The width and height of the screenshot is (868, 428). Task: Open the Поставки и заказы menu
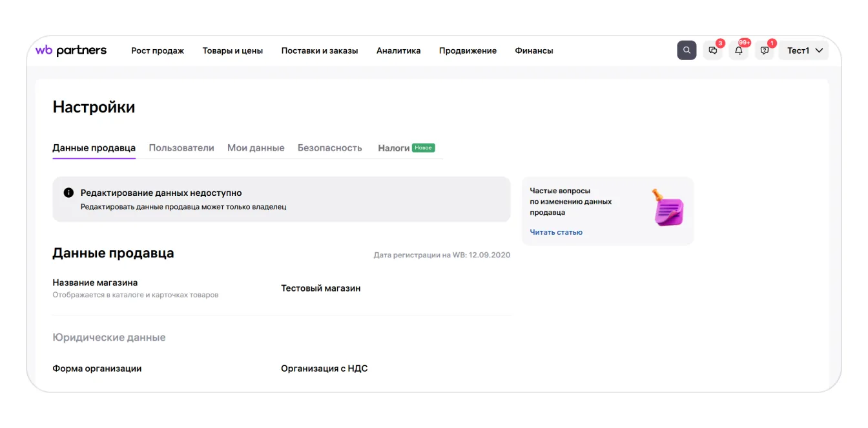pyautogui.click(x=320, y=50)
